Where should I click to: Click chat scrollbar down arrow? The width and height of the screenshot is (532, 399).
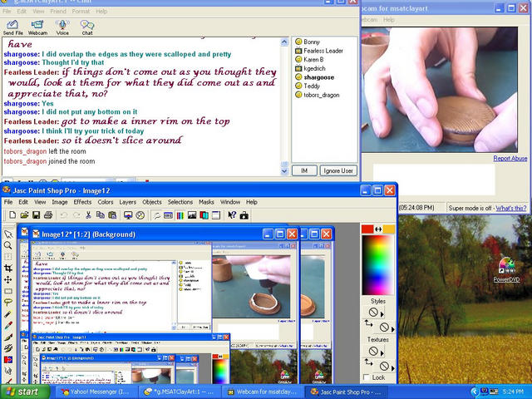click(x=284, y=171)
